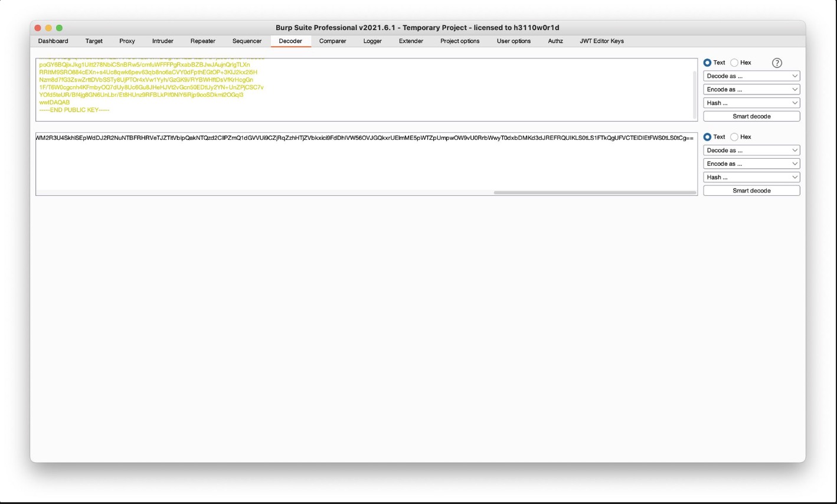The width and height of the screenshot is (837, 504).
Task: Click Smart decode in first panel
Action: click(751, 117)
